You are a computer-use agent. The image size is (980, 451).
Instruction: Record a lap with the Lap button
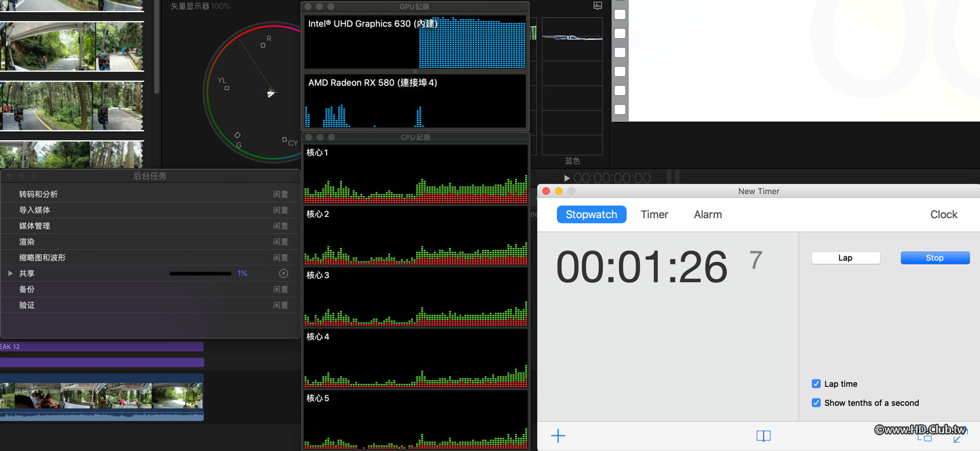[x=846, y=258]
